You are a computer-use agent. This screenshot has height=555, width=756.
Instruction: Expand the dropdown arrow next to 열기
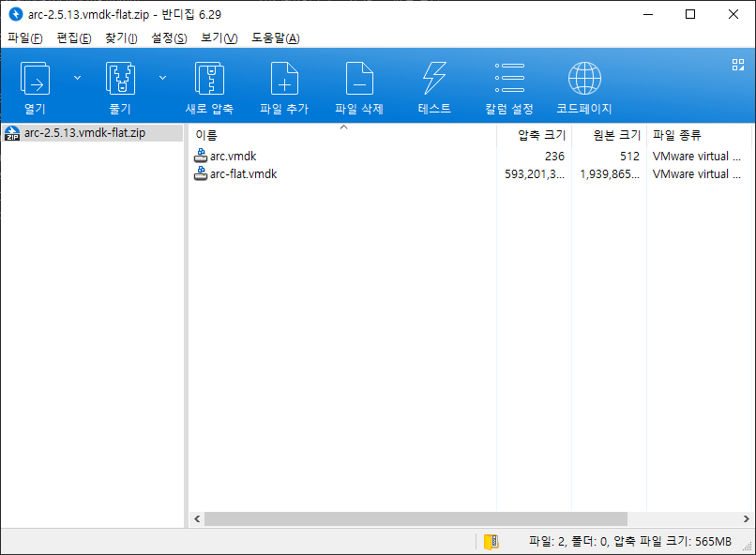[77, 78]
